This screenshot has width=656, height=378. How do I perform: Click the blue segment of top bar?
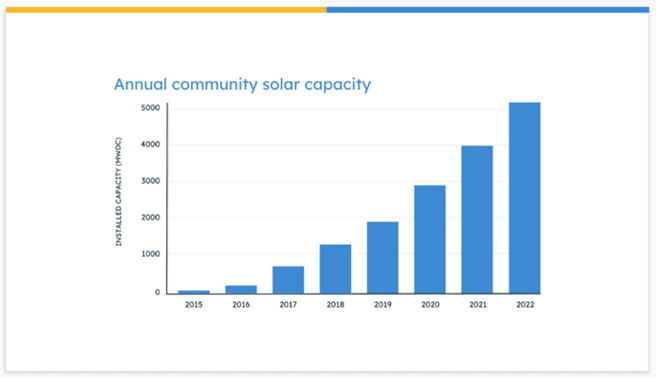[488, 10]
